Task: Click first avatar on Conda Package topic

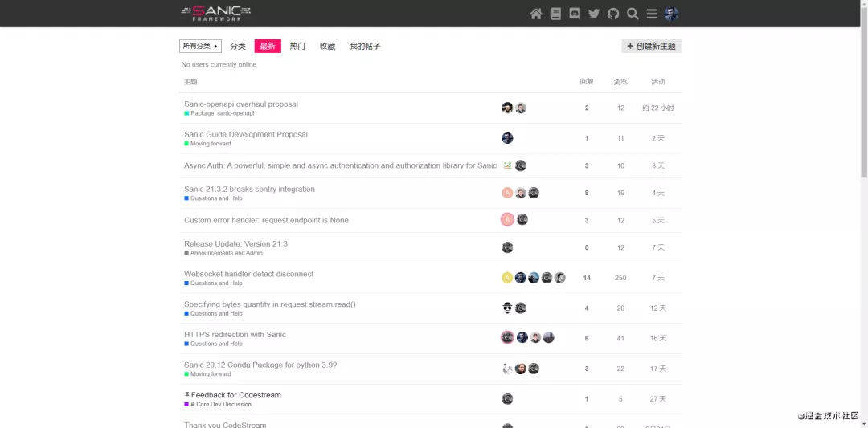Action: point(507,369)
